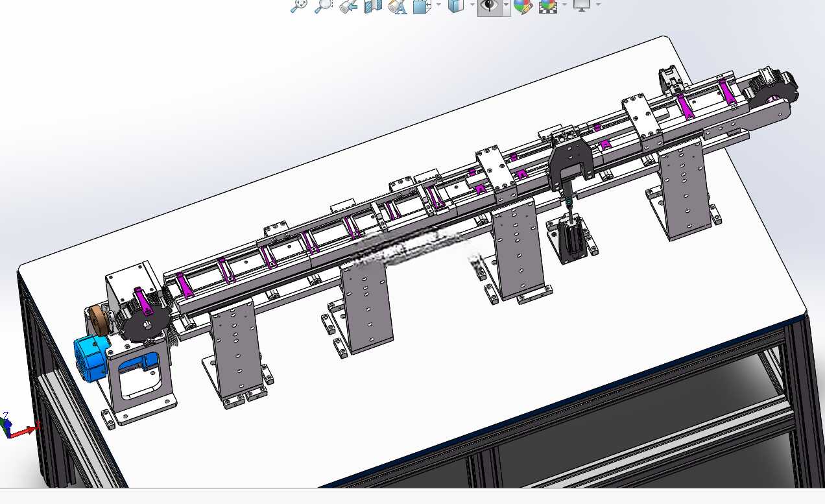
Task: Click the Display Style icon
Action: click(456, 6)
